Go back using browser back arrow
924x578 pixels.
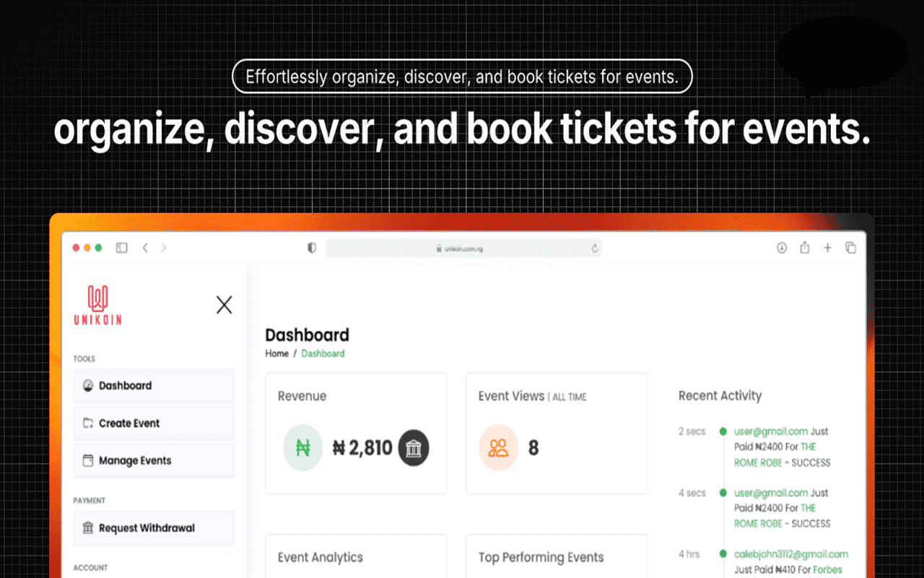[x=145, y=248]
